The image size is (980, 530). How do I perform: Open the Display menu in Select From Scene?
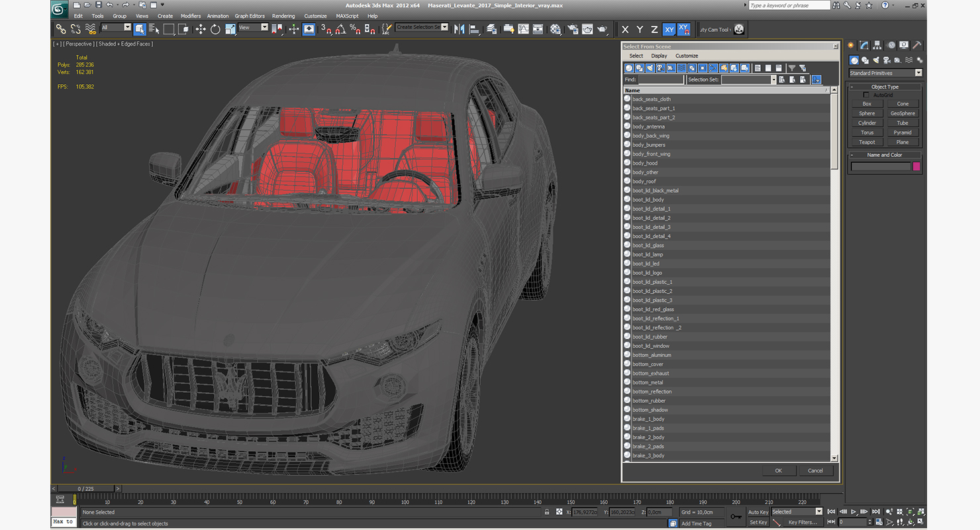[659, 56]
